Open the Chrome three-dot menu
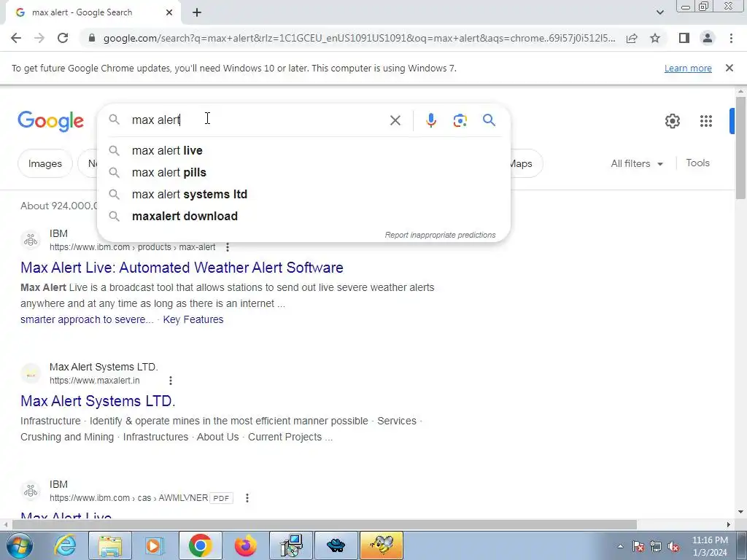 pyautogui.click(x=731, y=38)
